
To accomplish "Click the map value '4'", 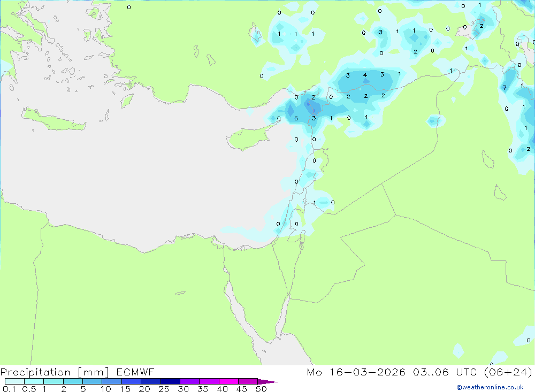I will [365, 75].
